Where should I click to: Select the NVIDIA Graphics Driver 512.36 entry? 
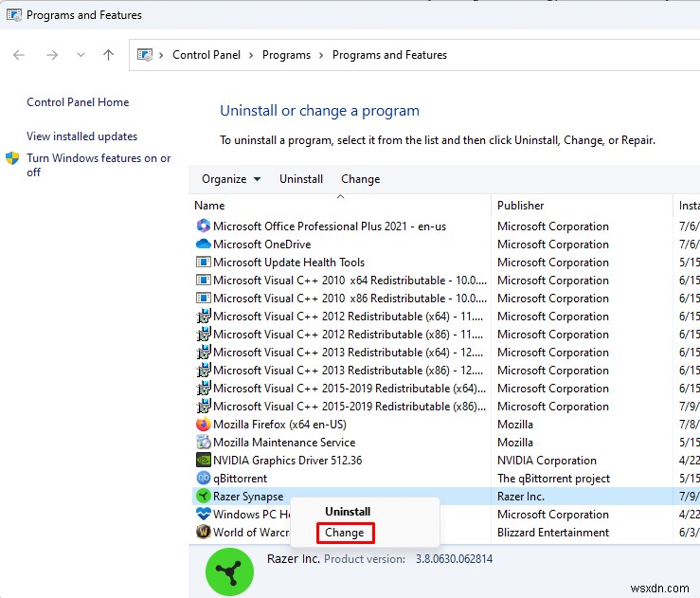[x=288, y=460]
